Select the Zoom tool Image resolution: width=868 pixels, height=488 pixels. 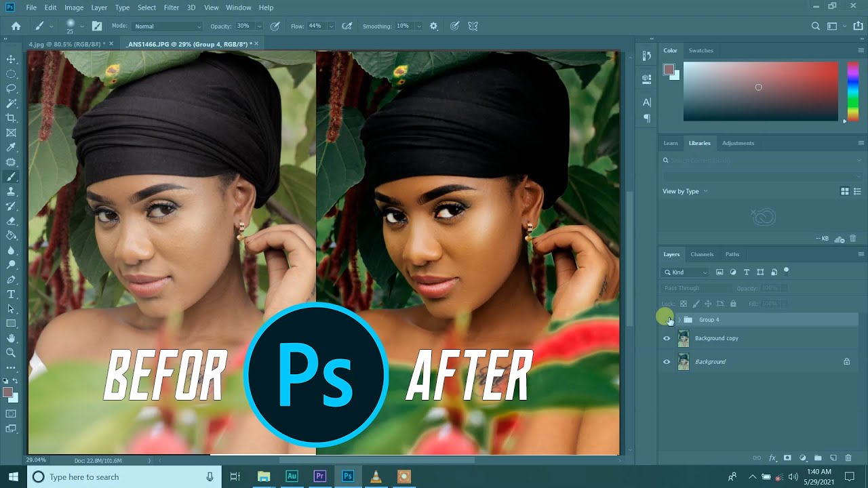[x=11, y=352]
